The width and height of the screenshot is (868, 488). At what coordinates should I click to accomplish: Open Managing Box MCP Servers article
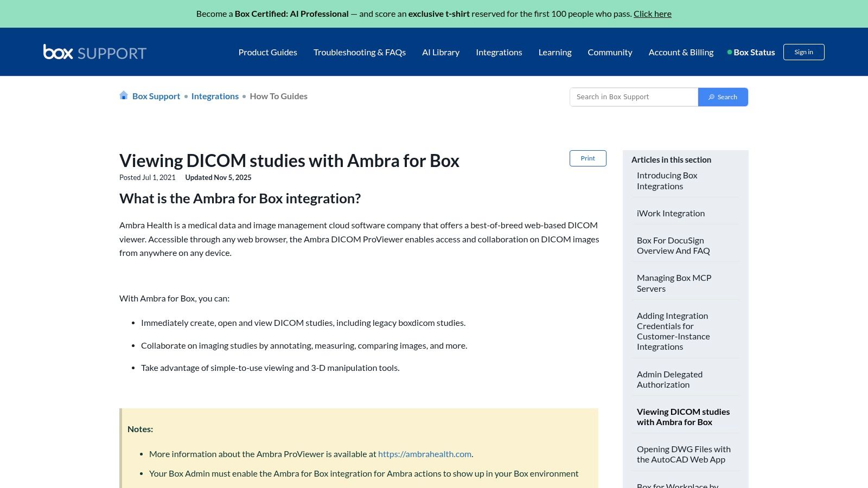click(x=674, y=283)
